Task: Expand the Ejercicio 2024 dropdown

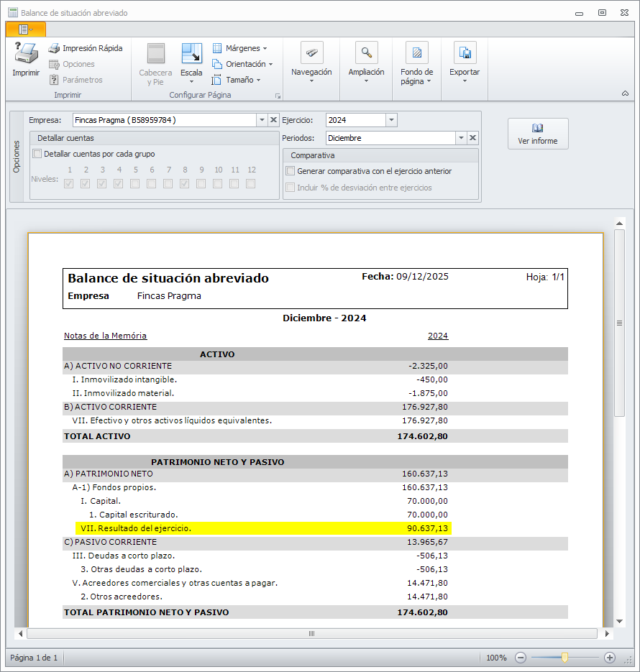Action: pos(391,120)
